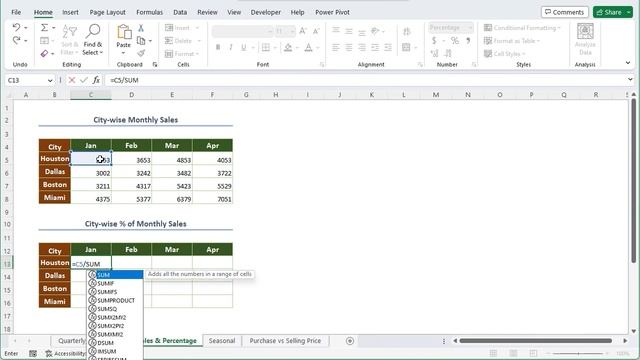Viewport: 640px width, 360px height.
Task: Click the Select All corner triangle
Action: point(9,95)
